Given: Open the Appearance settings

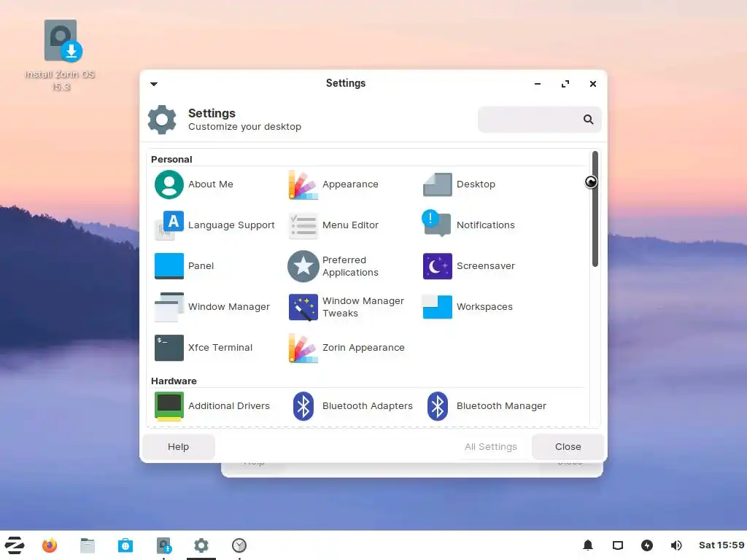Looking at the screenshot, I should (x=333, y=184).
